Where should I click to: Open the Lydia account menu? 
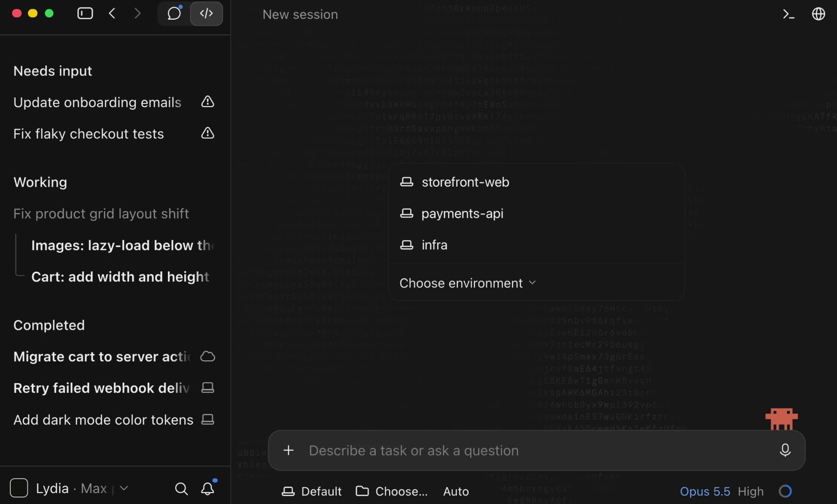pyautogui.click(x=82, y=488)
